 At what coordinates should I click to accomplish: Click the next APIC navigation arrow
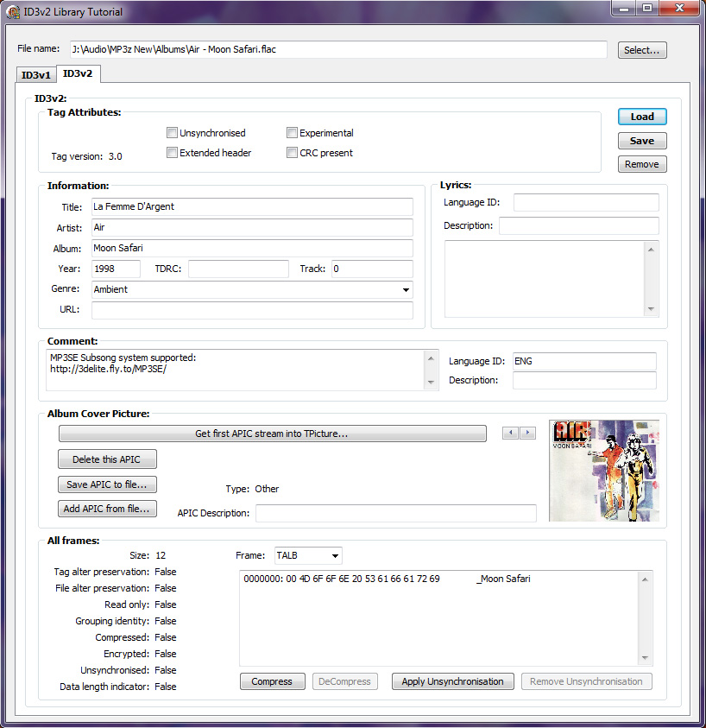(x=528, y=433)
